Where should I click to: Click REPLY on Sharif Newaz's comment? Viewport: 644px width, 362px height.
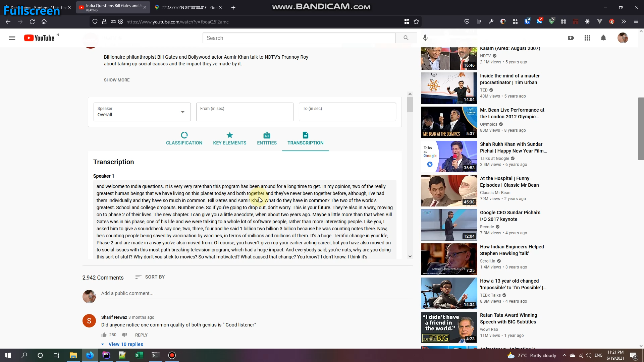141,335
